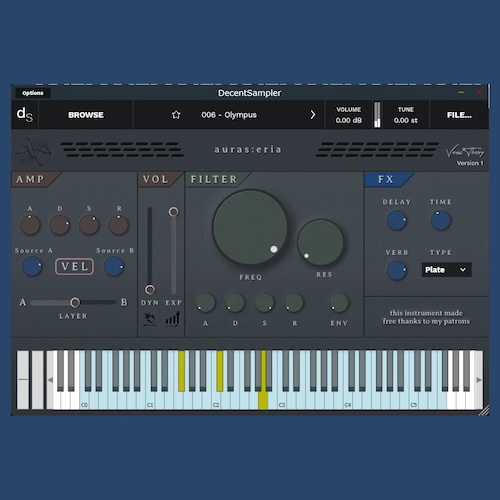Click the patrons thank-you text
Viewport: 500px width, 500px height.
426,317
